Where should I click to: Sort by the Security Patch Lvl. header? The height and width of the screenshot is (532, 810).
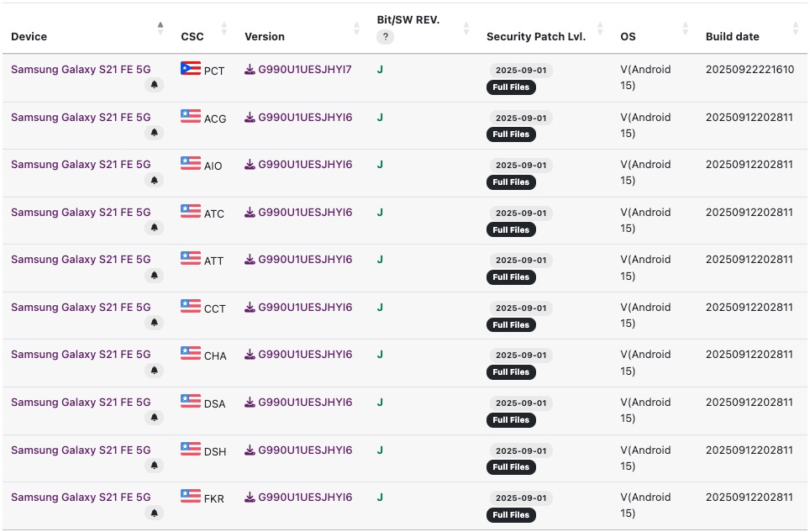click(600, 29)
